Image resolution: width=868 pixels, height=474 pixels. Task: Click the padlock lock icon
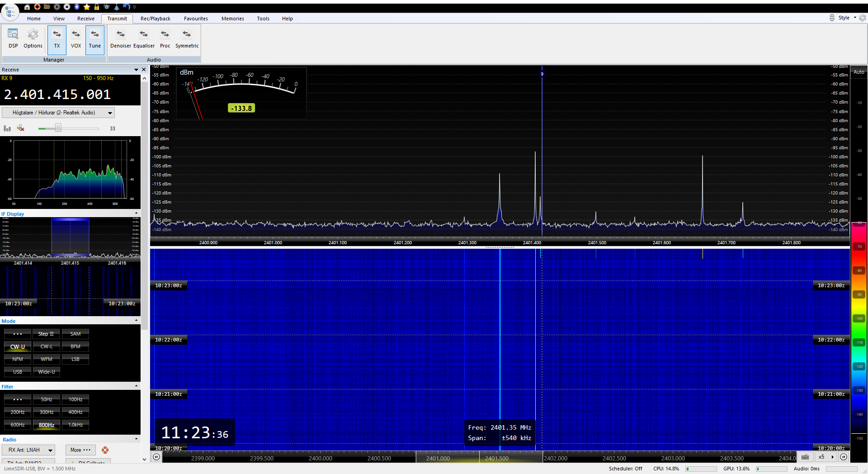(96, 7)
